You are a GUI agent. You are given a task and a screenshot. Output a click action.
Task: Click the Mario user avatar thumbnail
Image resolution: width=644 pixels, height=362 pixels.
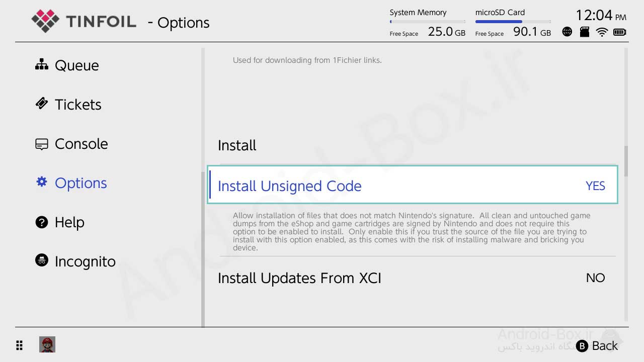47,344
